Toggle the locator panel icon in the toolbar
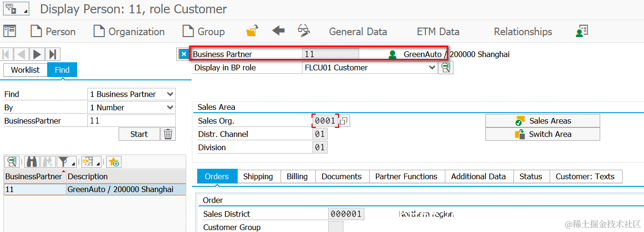 10,31
